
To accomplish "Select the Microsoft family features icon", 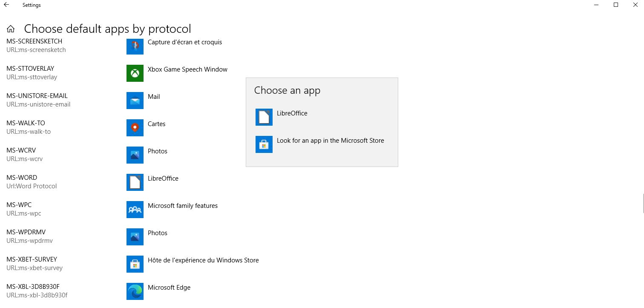I will coord(135,210).
